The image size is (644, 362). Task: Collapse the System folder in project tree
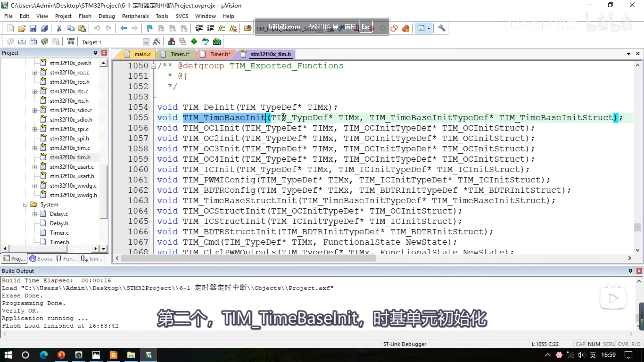[25, 205]
